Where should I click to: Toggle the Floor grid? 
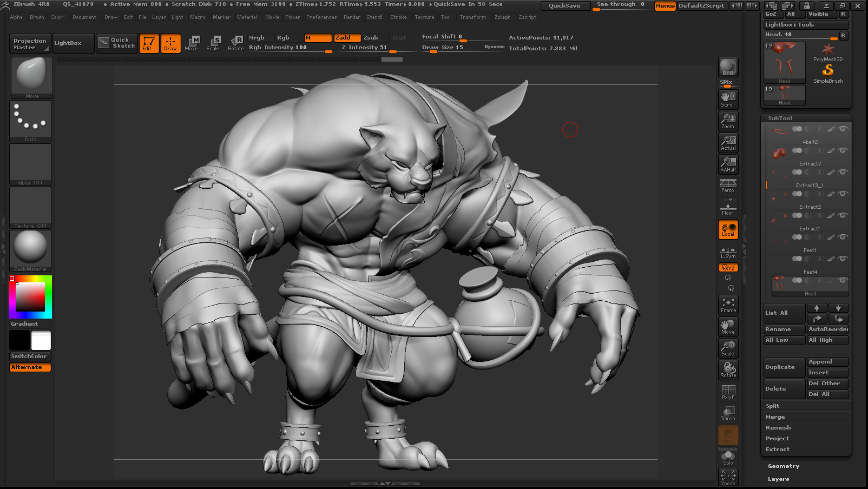point(728,207)
